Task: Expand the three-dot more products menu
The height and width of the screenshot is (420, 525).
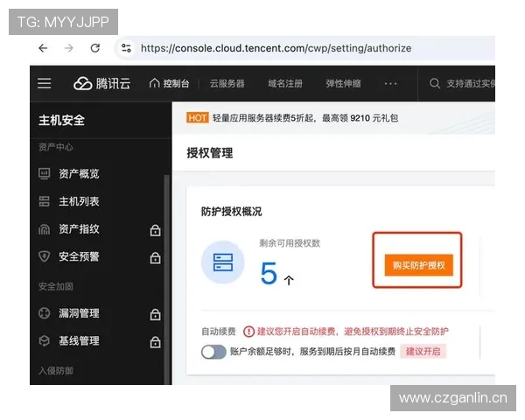Action: [x=390, y=83]
